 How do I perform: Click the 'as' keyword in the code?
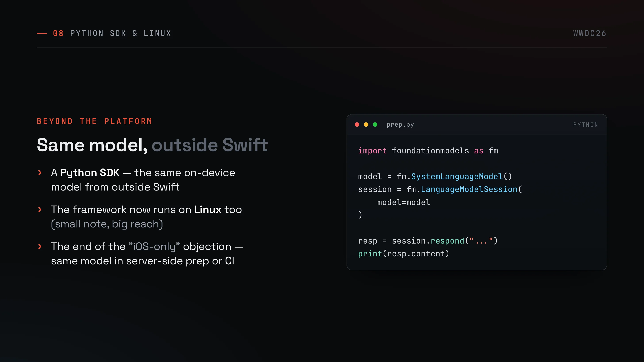coord(479,151)
